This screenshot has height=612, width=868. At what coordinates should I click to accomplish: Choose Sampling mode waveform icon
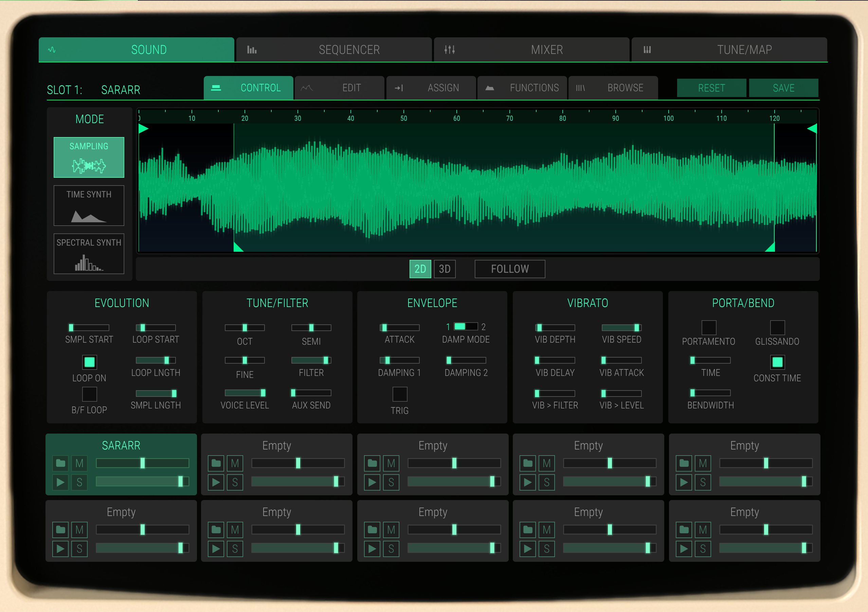[x=89, y=166]
